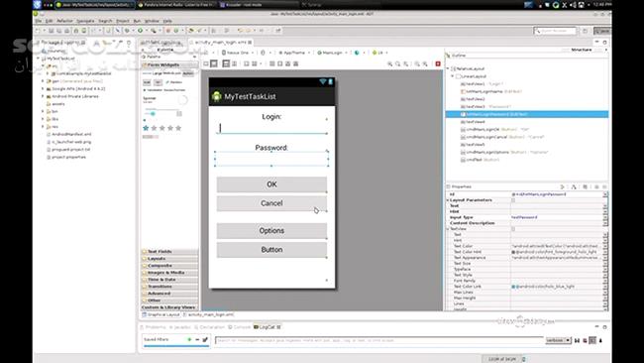Expand the Composite palette category

coord(169,266)
